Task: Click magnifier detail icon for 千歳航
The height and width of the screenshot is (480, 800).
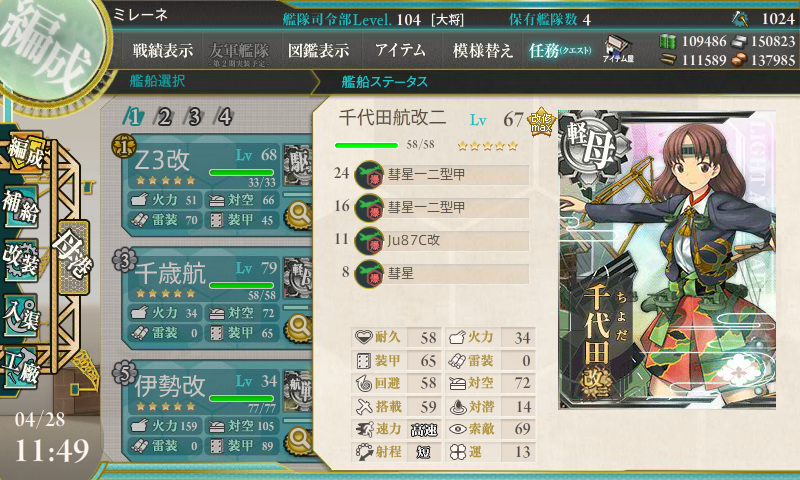Action: [x=299, y=327]
